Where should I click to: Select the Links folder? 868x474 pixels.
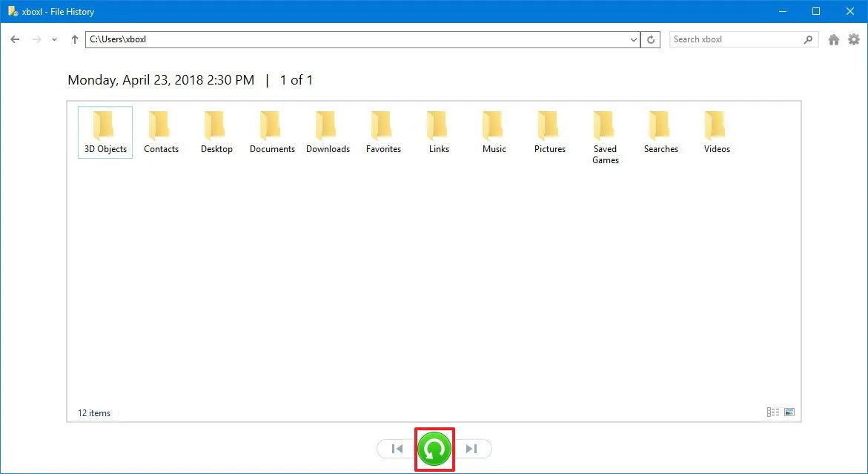point(439,132)
